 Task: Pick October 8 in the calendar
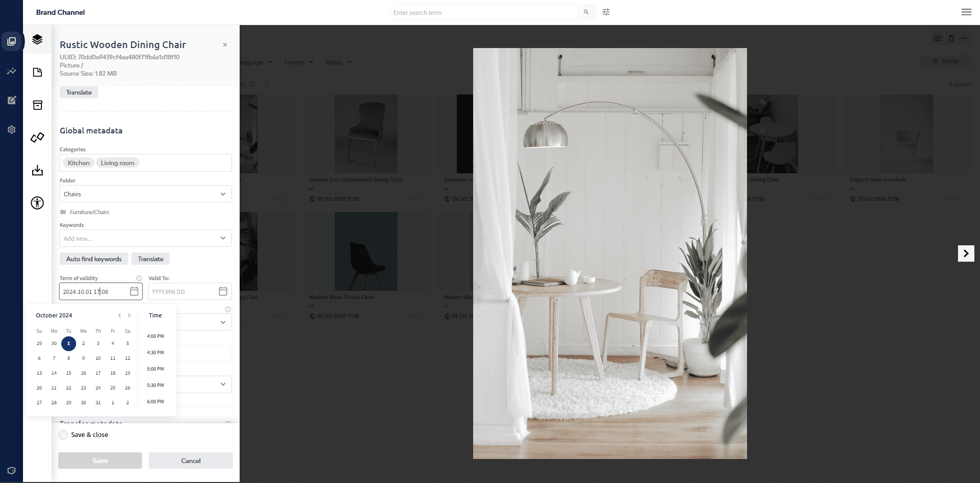(68, 358)
